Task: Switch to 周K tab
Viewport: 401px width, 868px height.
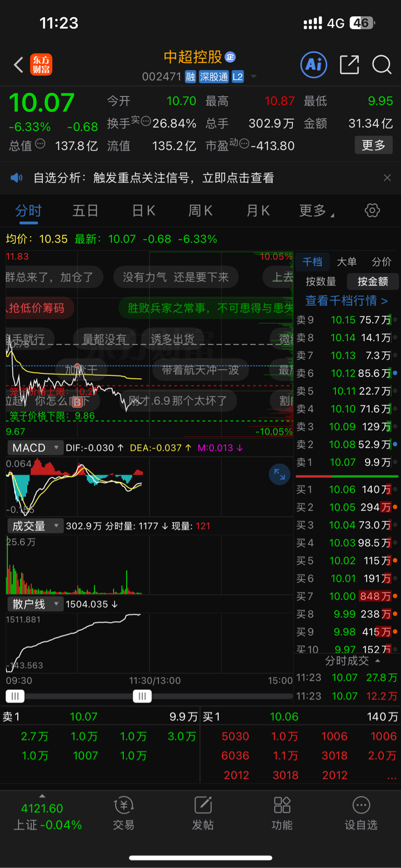Action: point(200,210)
